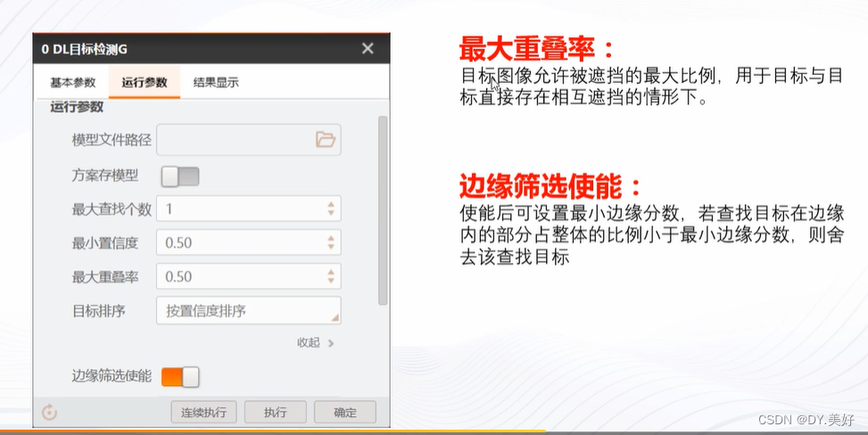Click the 目标排序 label

[98, 311]
